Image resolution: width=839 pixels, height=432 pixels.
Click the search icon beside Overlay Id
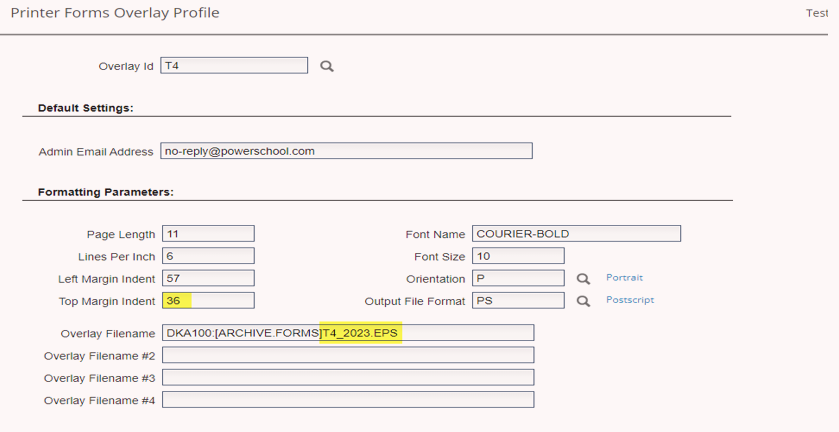[x=326, y=66]
